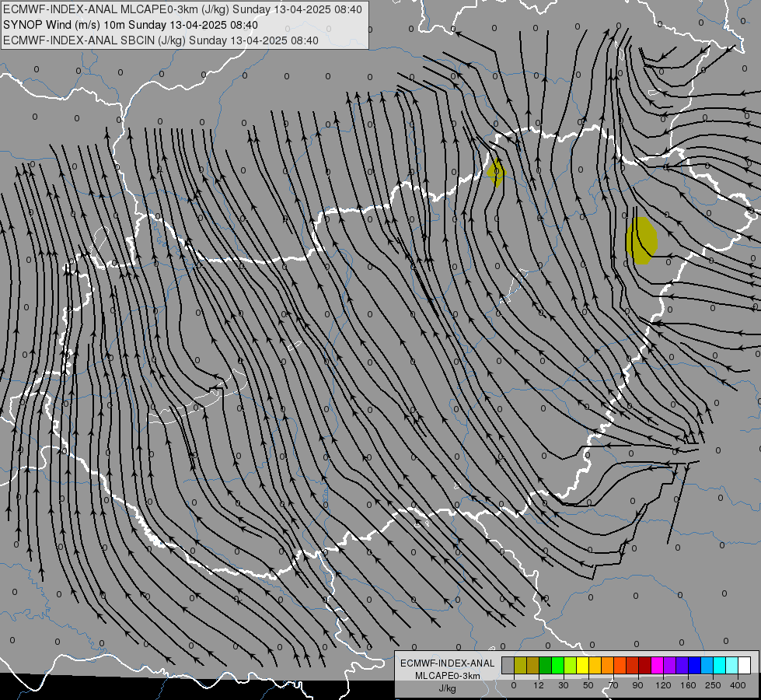Pick the amber-gold legend swatch
Image resolution: width=761 pixels, height=700 pixels.
pyautogui.click(x=595, y=665)
